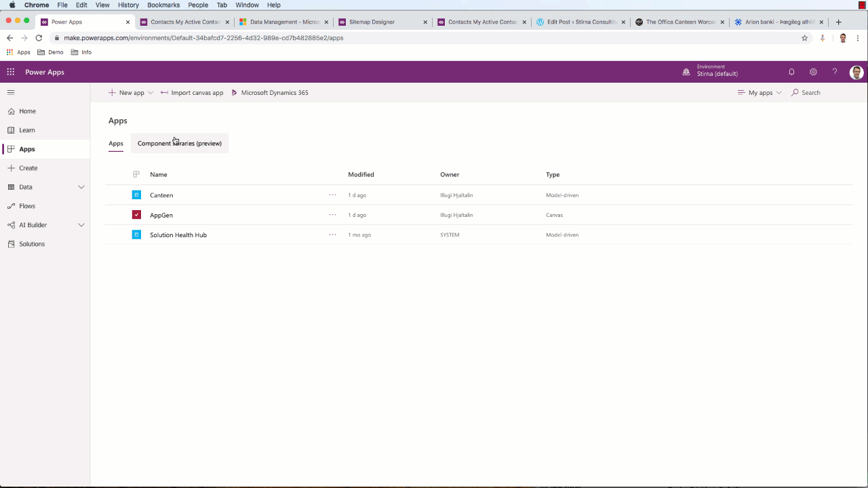Bookmark this page with star icon
This screenshot has width=868, height=488.
coord(805,38)
